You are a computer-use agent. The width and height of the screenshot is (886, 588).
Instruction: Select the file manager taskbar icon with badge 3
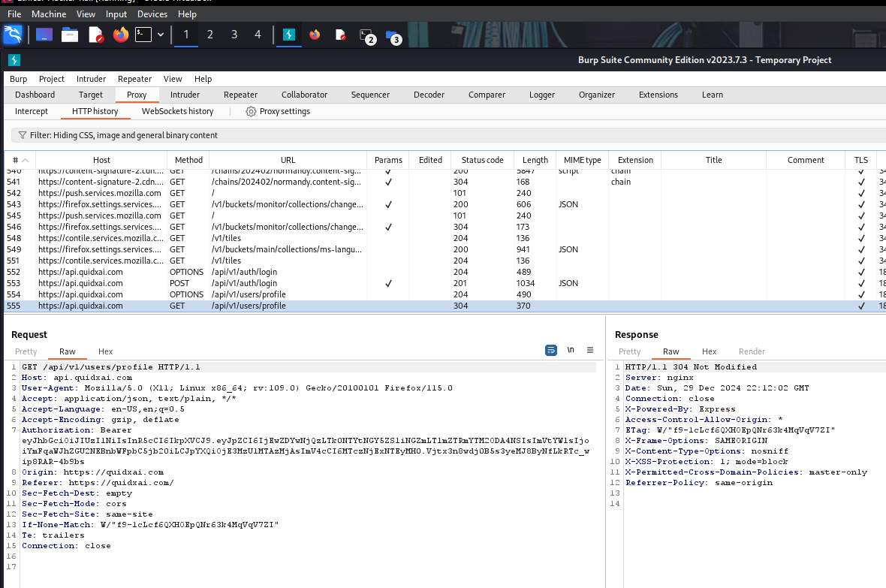pos(394,38)
